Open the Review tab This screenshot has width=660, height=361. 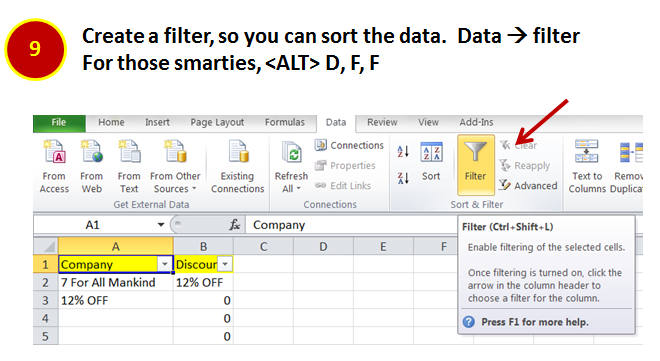coord(382,122)
